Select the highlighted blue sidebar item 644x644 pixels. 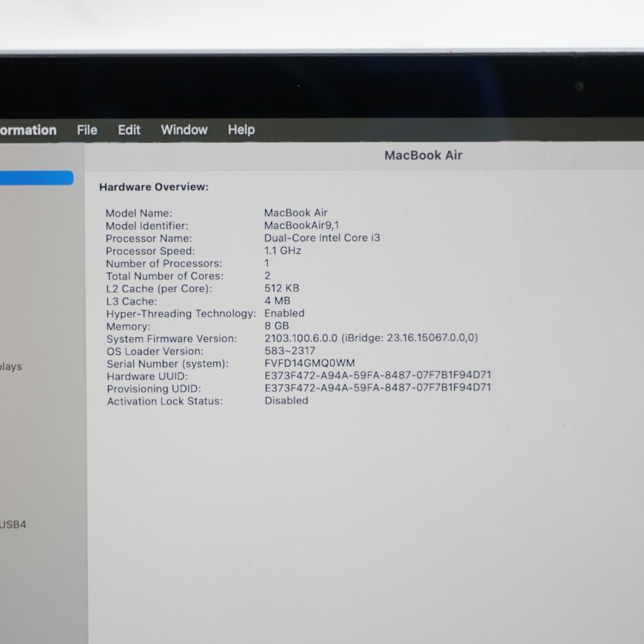[37, 178]
